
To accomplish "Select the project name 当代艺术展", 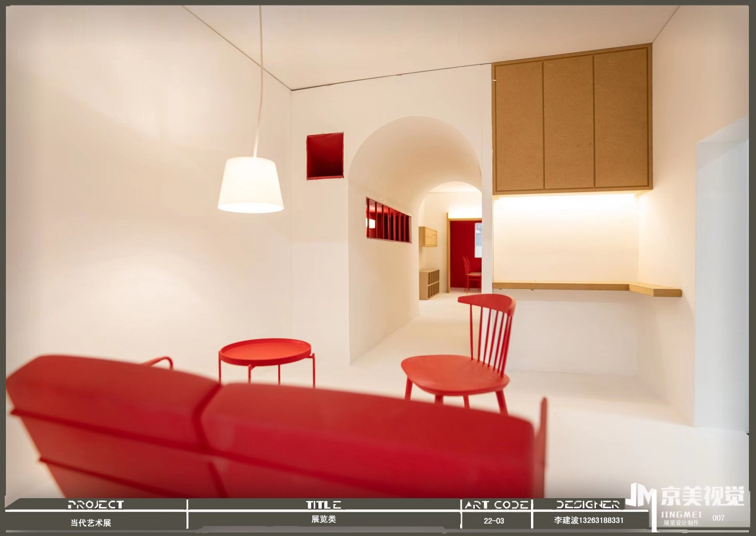I will 91,522.
